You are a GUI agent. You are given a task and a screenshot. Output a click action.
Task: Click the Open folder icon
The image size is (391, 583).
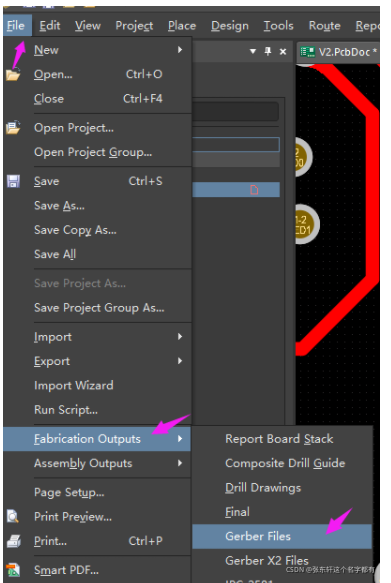[13, 74]
